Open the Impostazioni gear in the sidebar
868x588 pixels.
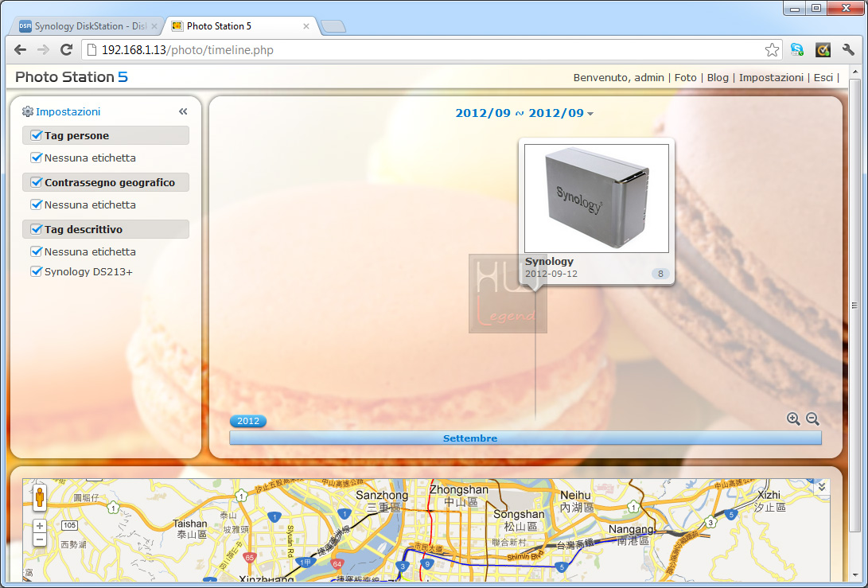tap(28, 111)
